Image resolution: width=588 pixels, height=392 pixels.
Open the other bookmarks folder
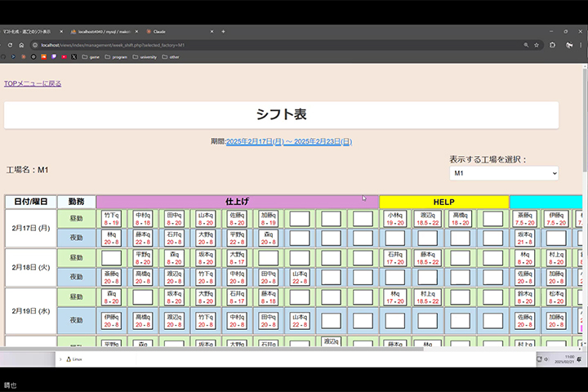pos(171,57)
